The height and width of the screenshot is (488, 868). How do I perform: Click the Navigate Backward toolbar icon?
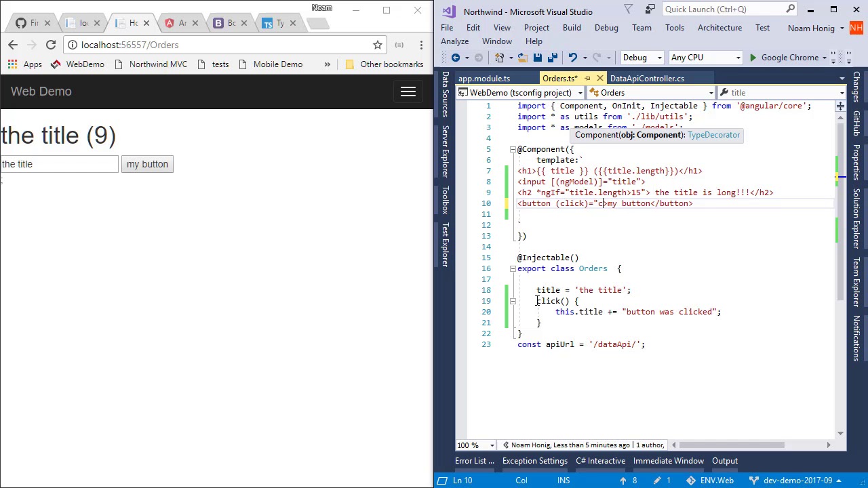coord(456,58)
